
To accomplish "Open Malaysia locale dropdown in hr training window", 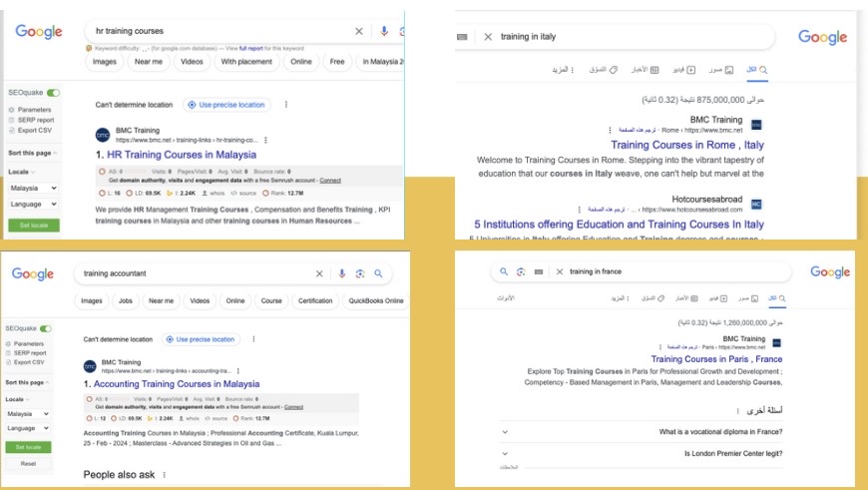I will [33, 189].
